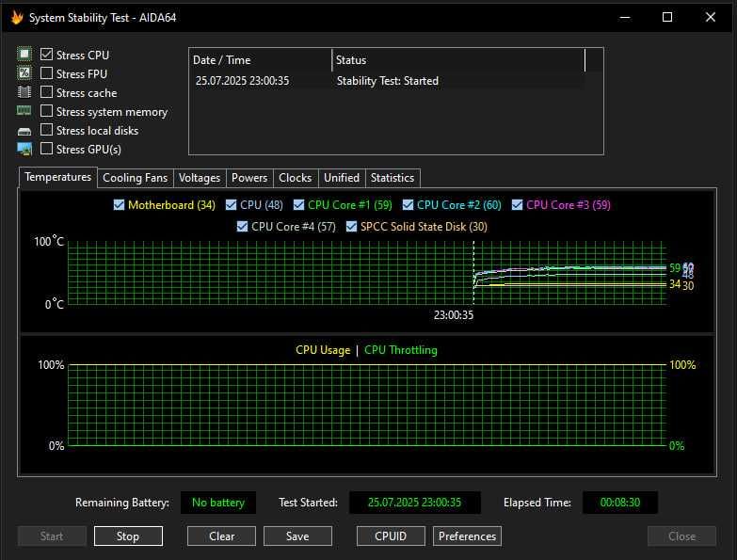
Task: Open the Unified tab
Action: (342, 178)
